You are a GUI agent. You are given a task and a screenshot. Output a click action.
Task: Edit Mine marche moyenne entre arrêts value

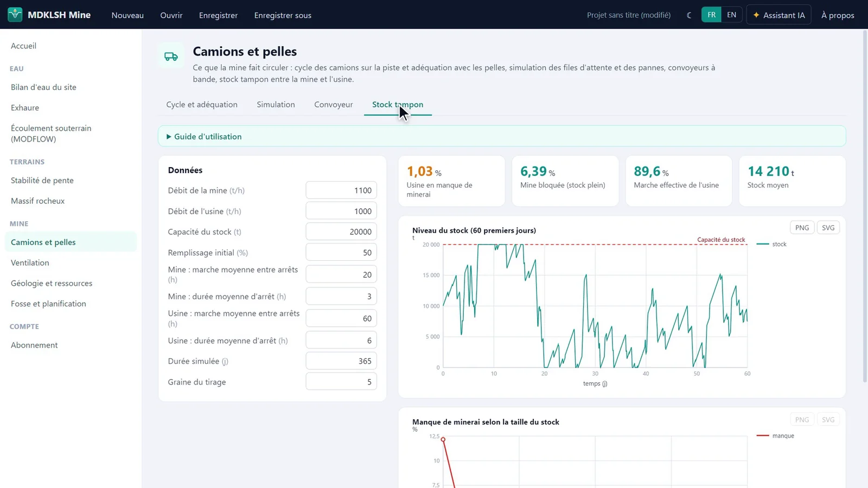[x=341, y=275]
